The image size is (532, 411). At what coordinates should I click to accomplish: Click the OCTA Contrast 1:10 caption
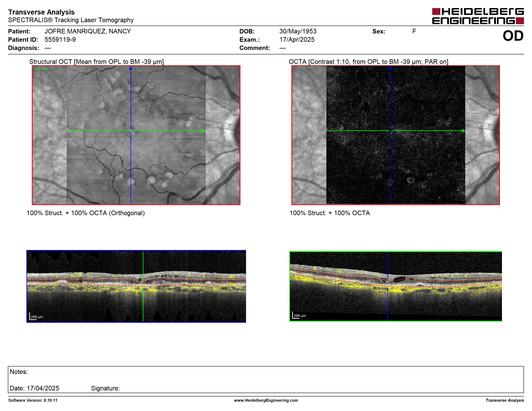click(369, 62)
